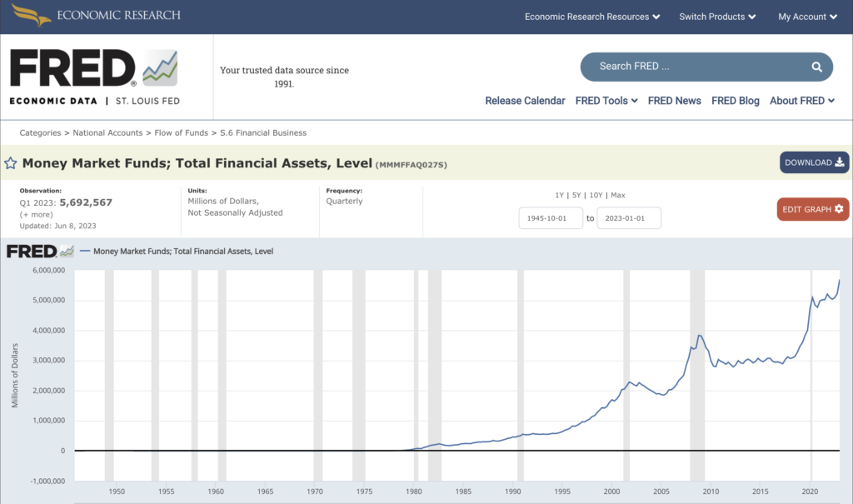Click the Categories breadcrumb link
Image resolution: width=853 pixels, height=504 pixels.
(40, 132)
